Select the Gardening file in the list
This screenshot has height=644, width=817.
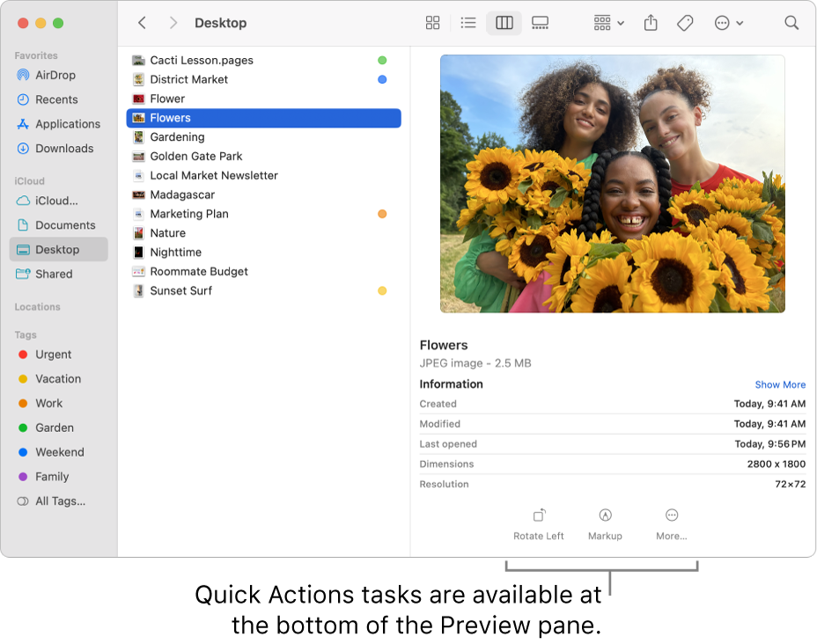[x=179, y=137]
